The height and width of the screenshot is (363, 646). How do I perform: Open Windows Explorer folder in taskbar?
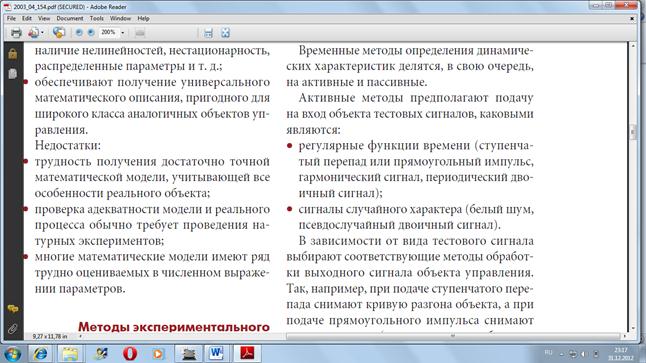coord(70,354)
